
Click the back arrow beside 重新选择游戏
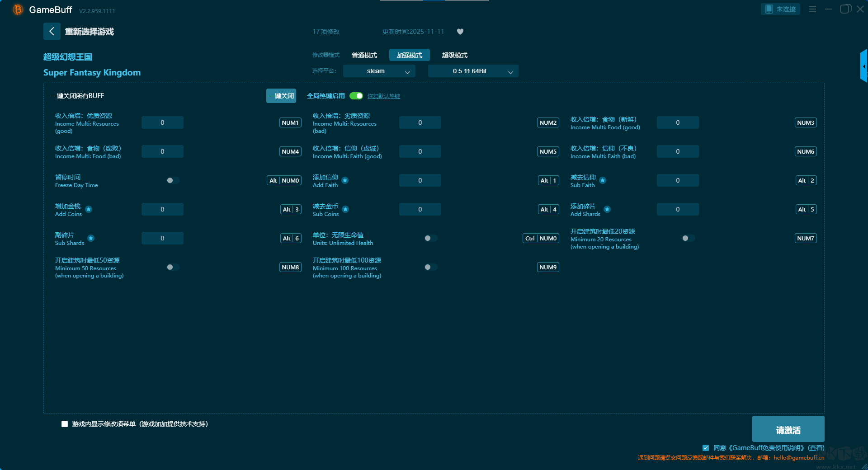click(52, 31)
